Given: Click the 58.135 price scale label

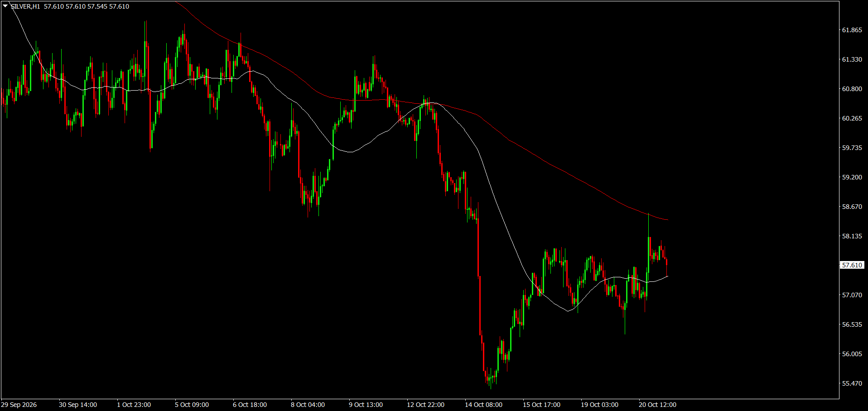Looking at the screenshot, I should (x=852, y=236).
